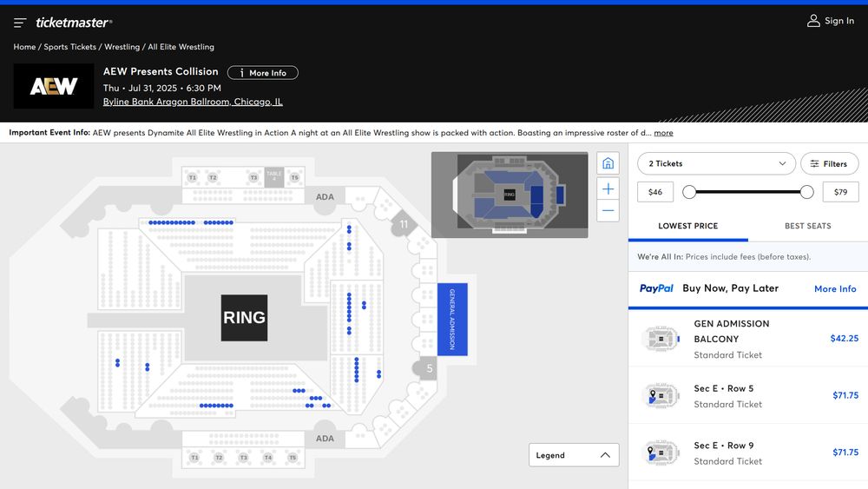Select table T1 in bottom row
The height and width of the screenshot is (489, 868).
click(x=194, y=458)
